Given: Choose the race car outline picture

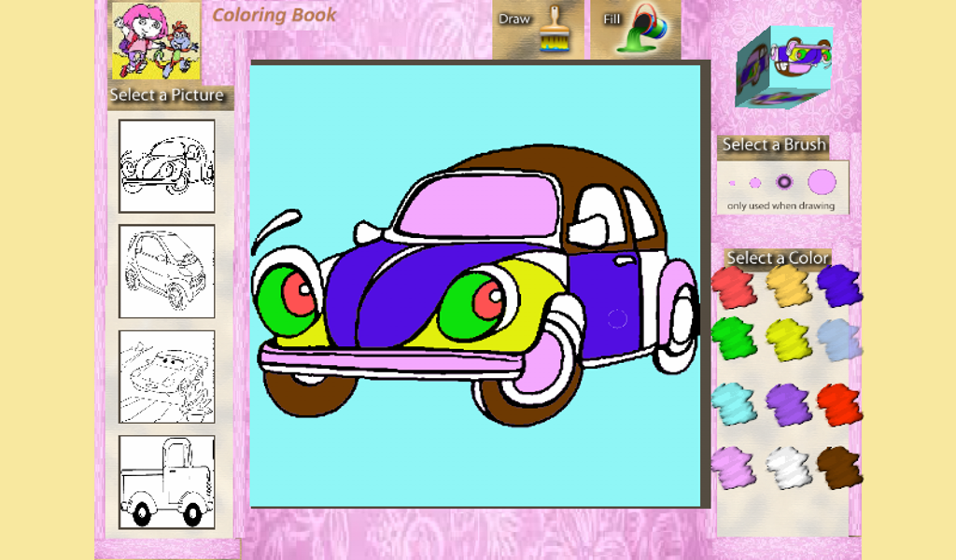Looking at the screenshot, I should click(x=167, y=376).
